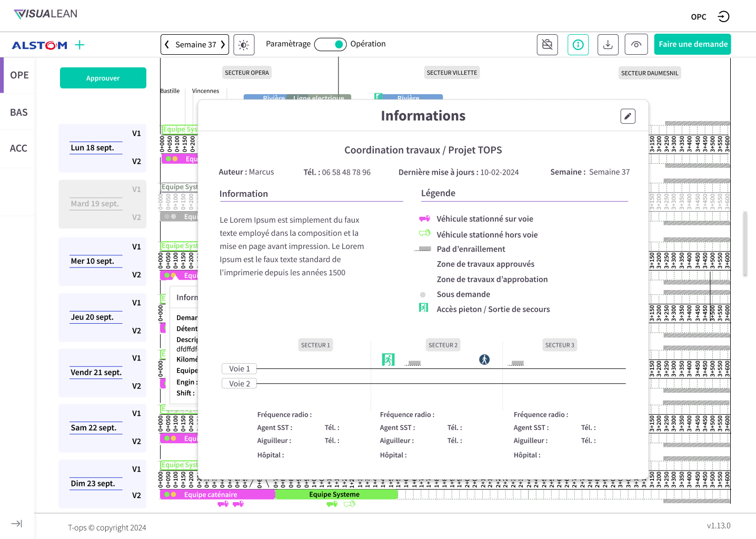Click legend icon Véhicule stationné sur voie
Screen dimensions: 756x539
(x=424, y=218)
